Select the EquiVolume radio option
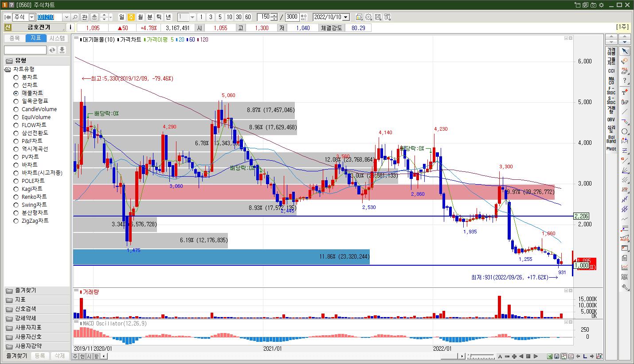 [x=16, y=117]
